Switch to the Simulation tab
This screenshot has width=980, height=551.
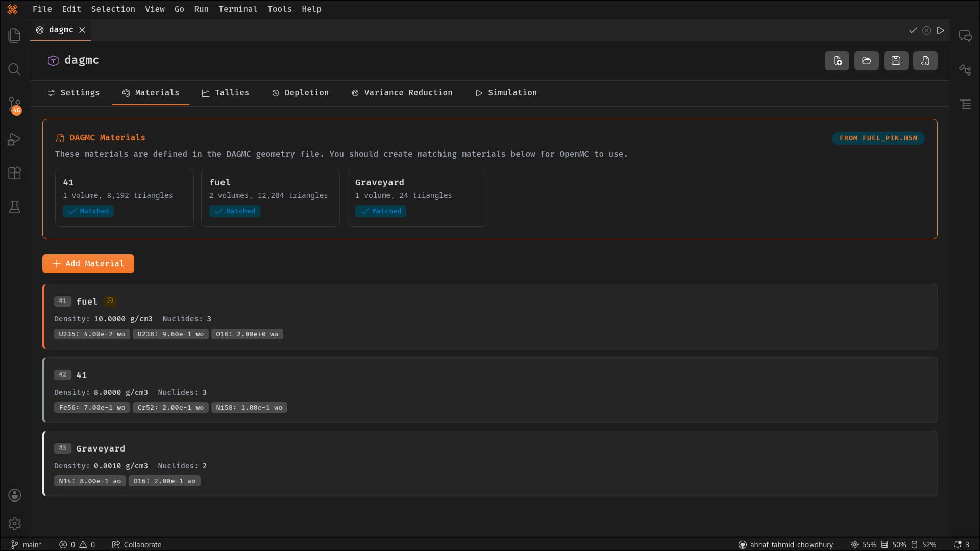pos(506,93)
